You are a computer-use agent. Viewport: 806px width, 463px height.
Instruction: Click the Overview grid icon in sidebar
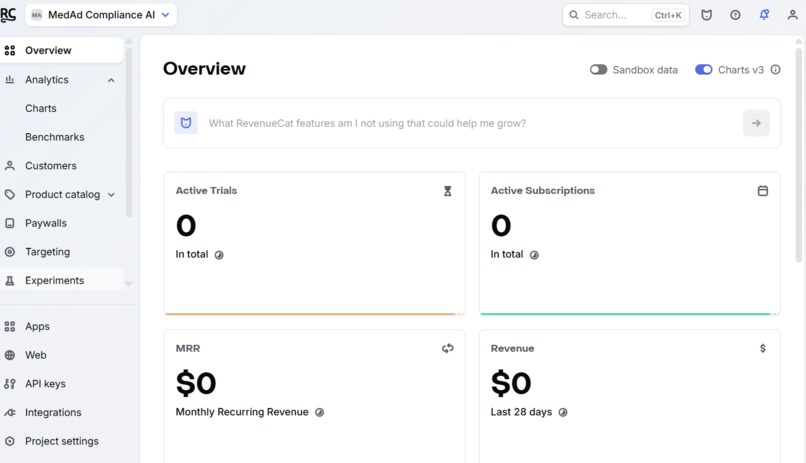coord(10,50)
